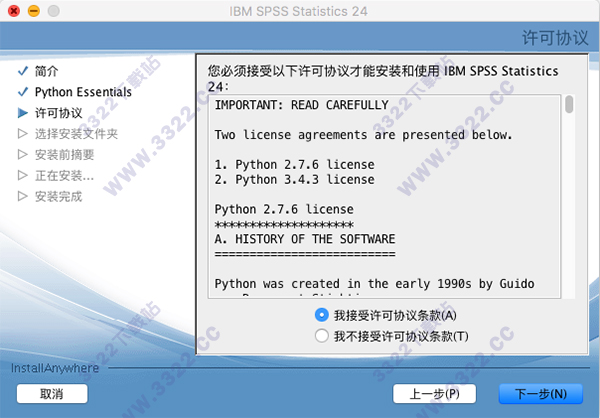The image size is (600, 418).
Task: Click the triangle beside 正在安装...
Action: [x=23, y=175]
